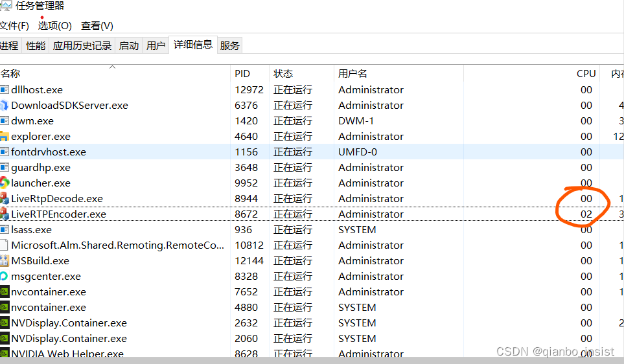624x364 pixels.
Task: Switch to the 服务 tab
Action: tap(229, 46)
